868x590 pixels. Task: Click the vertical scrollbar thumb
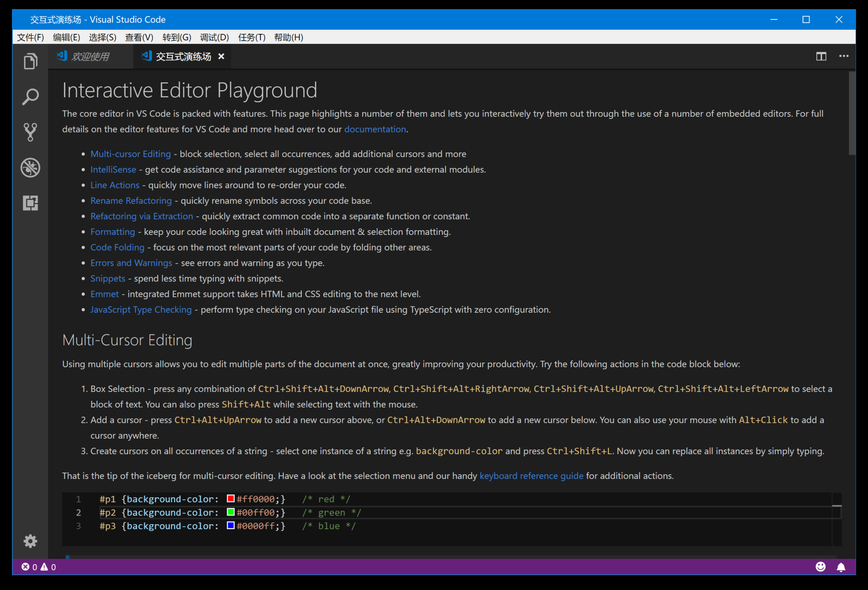click(852, 113)
